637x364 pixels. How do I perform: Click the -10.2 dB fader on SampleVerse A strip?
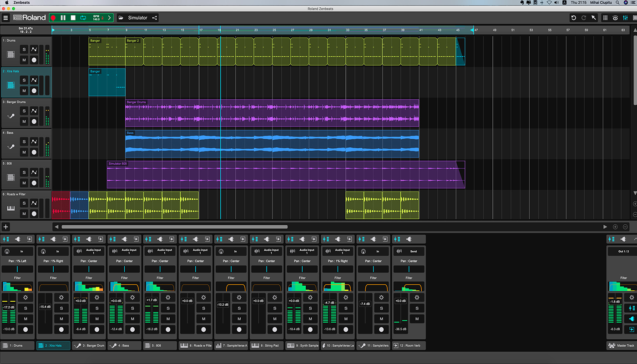coord(222,305)
